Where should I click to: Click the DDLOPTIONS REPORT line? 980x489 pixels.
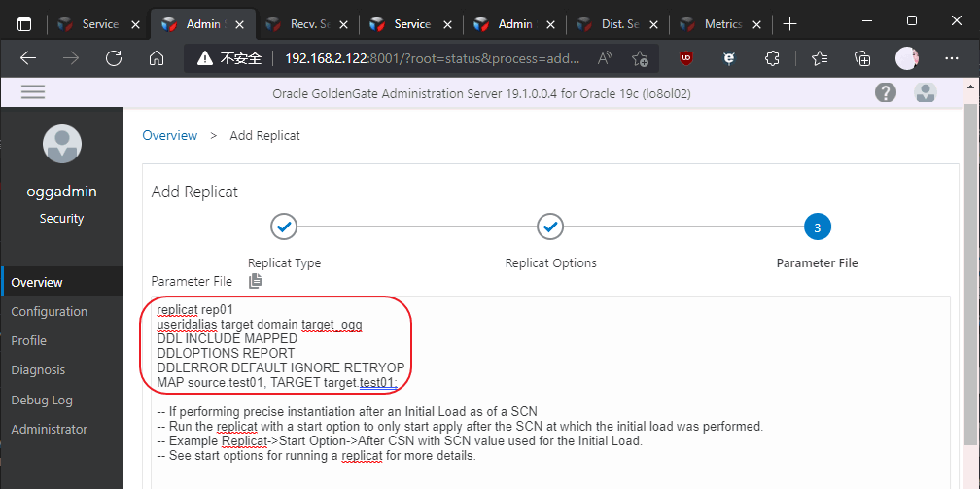click(x=226, y=353)
